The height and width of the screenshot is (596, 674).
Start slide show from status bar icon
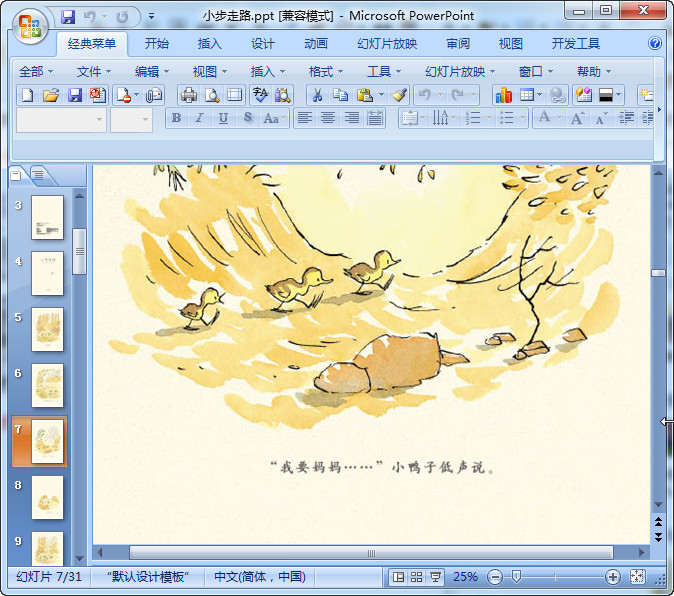point(435,577)
